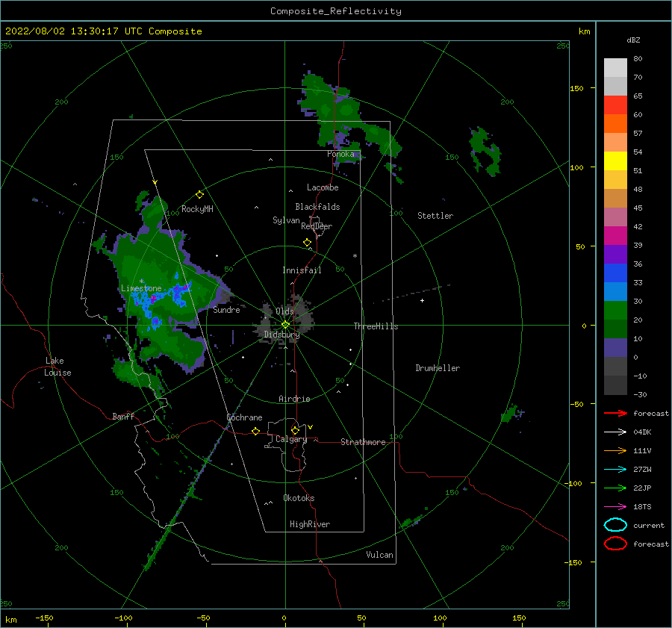Viewport: 672px width, 628px height.
Task: Click the Olds town label
Action: point(284,311)
